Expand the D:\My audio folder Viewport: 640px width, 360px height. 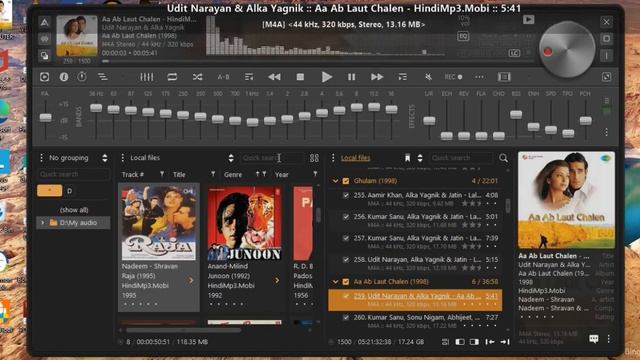(x=42, y=223)
